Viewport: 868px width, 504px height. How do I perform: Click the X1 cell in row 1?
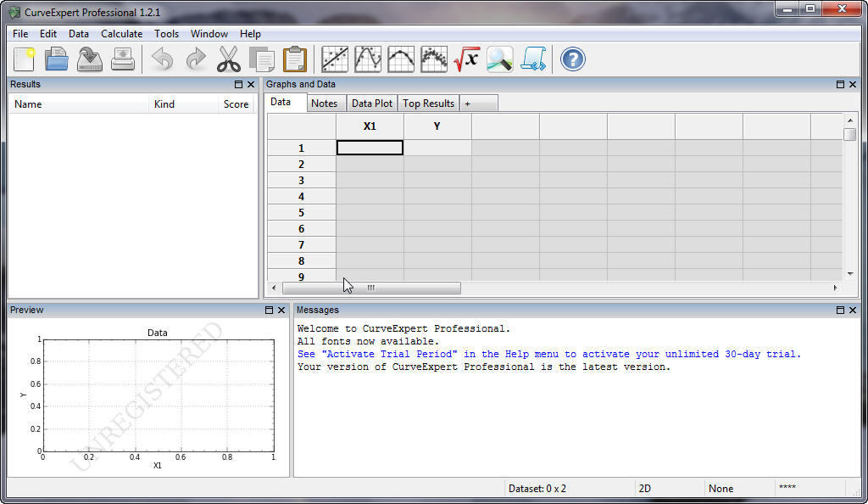[x=370, y=148]
